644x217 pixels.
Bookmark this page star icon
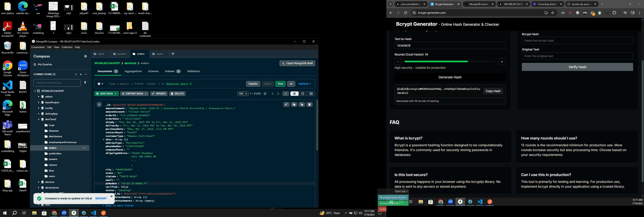553,13
